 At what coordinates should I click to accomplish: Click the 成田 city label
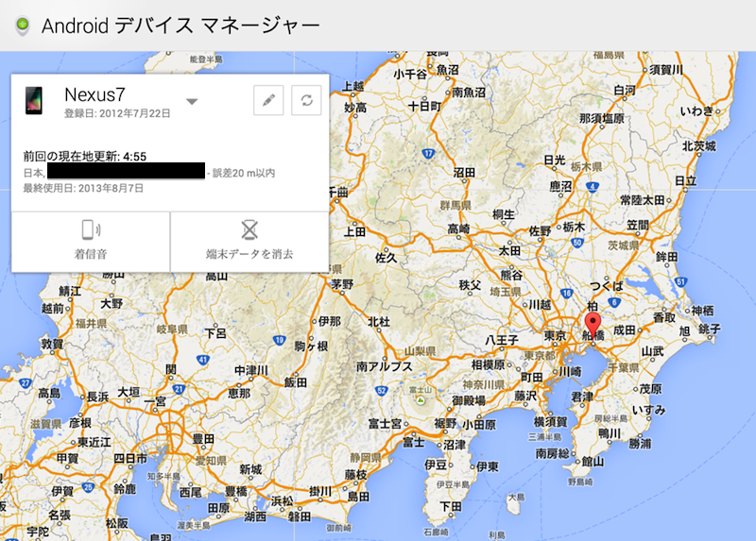624,330
